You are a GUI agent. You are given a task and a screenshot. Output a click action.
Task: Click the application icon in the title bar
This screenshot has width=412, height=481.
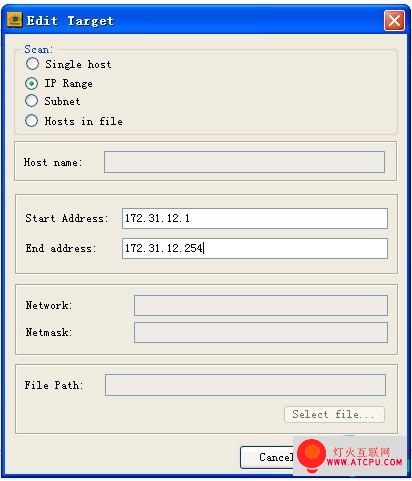(15, 20)
